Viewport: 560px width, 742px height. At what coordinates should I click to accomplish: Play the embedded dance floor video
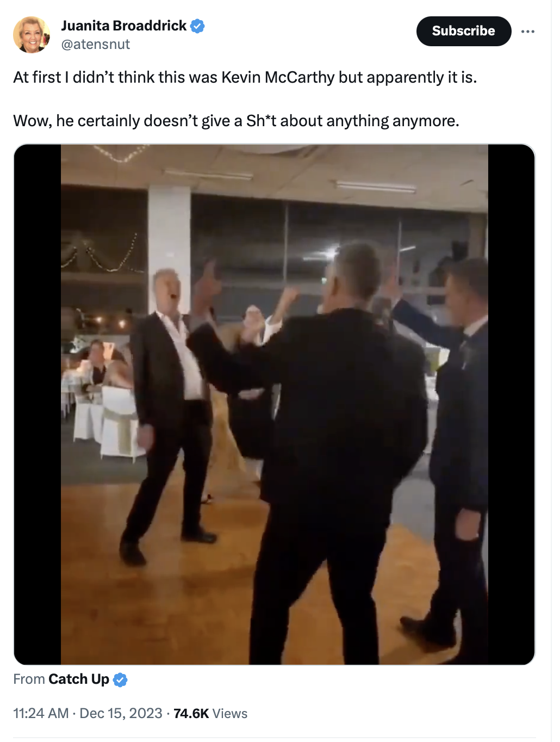tap(275, 404)
